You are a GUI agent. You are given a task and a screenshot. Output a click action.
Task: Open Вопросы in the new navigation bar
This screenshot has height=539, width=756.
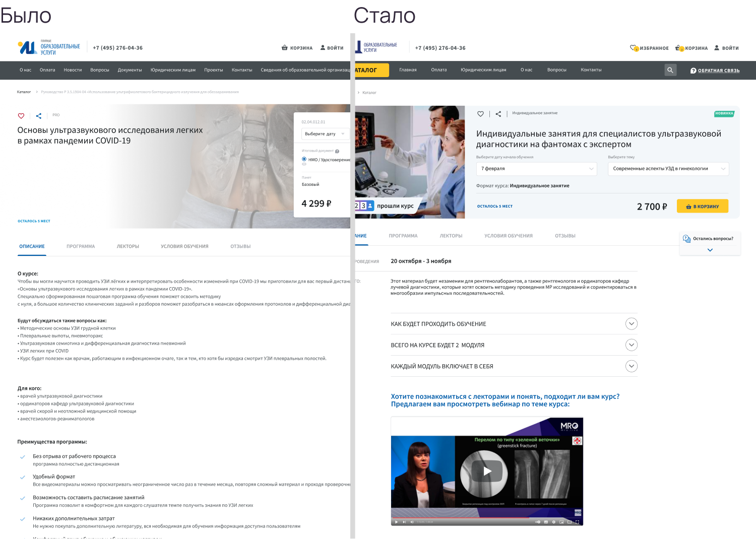coord(557,70)
